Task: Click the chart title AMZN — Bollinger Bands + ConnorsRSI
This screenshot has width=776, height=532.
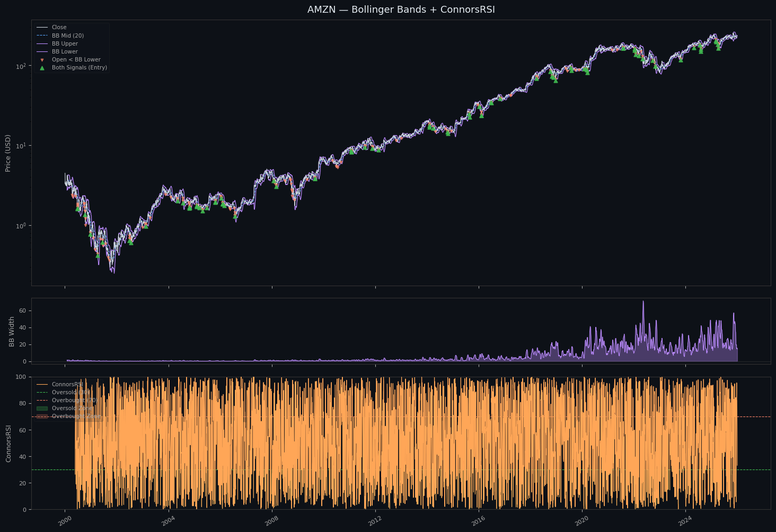Action: click(x=401, y=10)
